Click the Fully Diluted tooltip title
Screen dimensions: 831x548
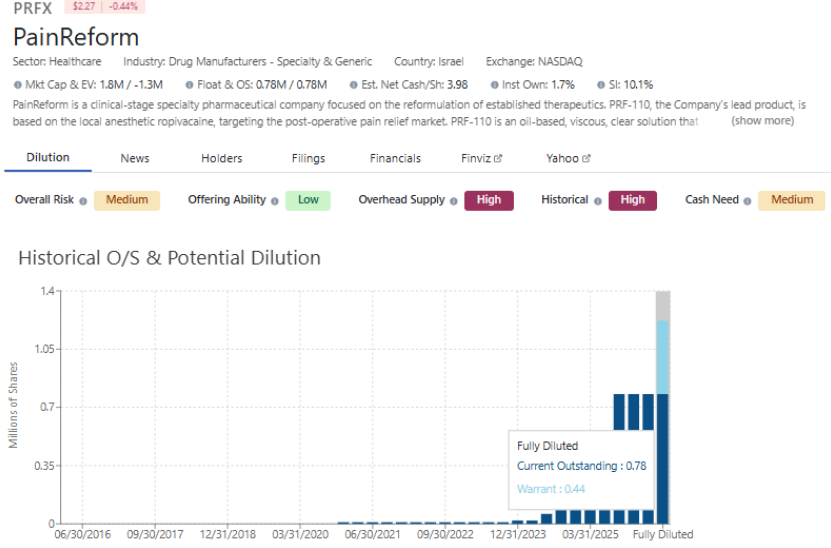(x=547, y=446)
